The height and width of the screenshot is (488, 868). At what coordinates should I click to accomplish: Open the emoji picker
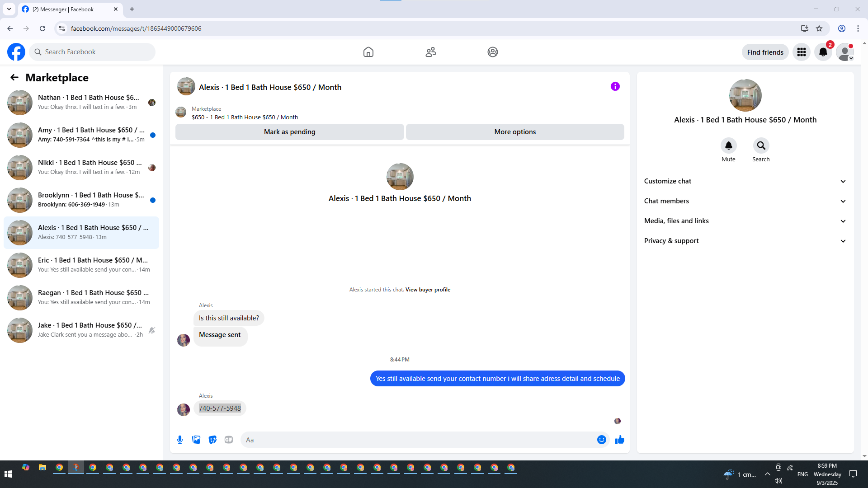point(602,440)
